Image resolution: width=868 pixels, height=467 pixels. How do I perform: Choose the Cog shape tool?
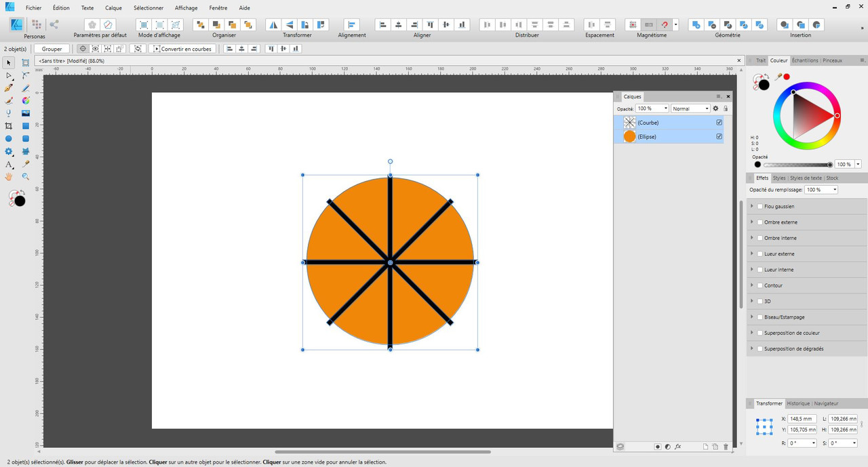coord(9,151)
